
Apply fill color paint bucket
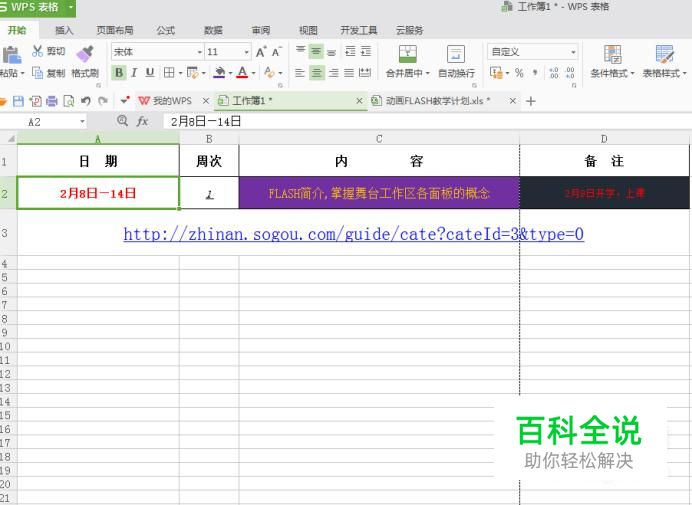pyautogui.click(x=219, y=72)
